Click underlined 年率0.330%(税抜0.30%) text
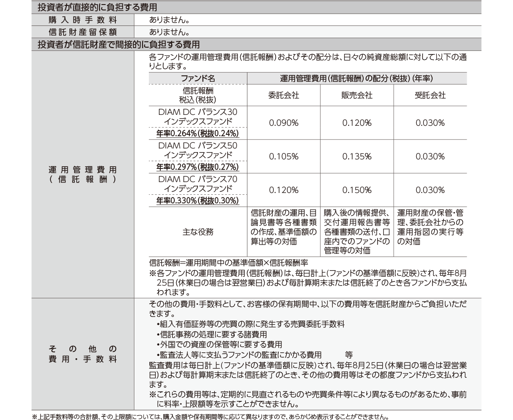The height and width of the screenshot is (420, 513). pos(197,201)
